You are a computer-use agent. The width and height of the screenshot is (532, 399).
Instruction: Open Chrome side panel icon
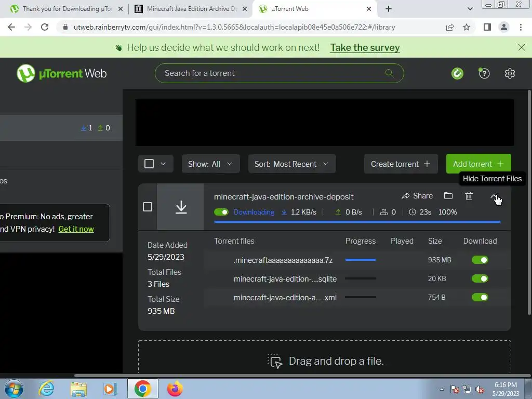(x=487, y=27)
